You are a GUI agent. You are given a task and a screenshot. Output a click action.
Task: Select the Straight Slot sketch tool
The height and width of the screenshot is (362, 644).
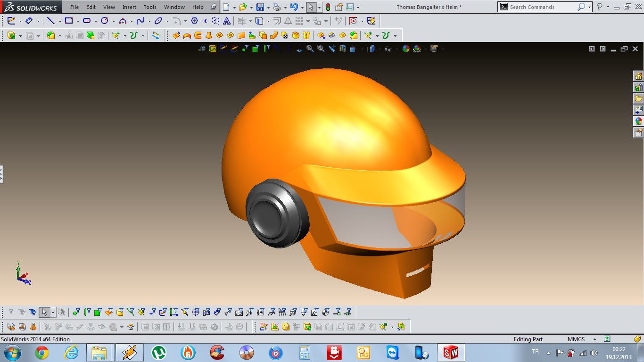[87, 21]
